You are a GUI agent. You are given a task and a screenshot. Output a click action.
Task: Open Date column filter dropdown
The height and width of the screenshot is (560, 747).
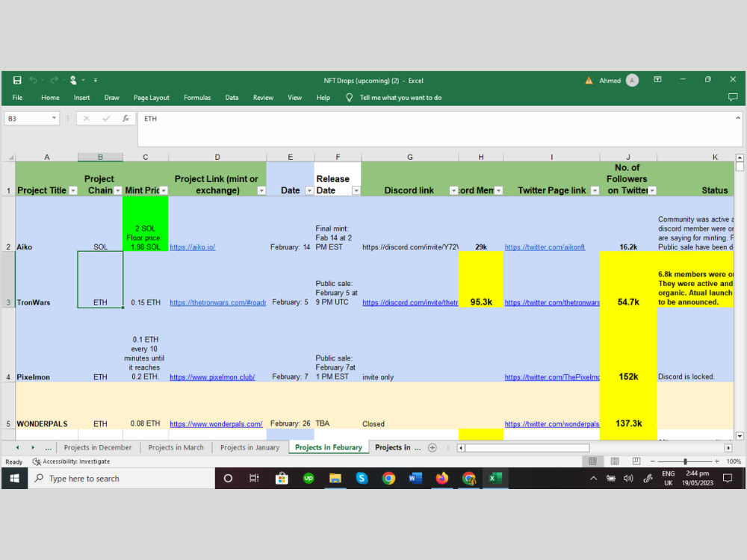click(309, 190)
